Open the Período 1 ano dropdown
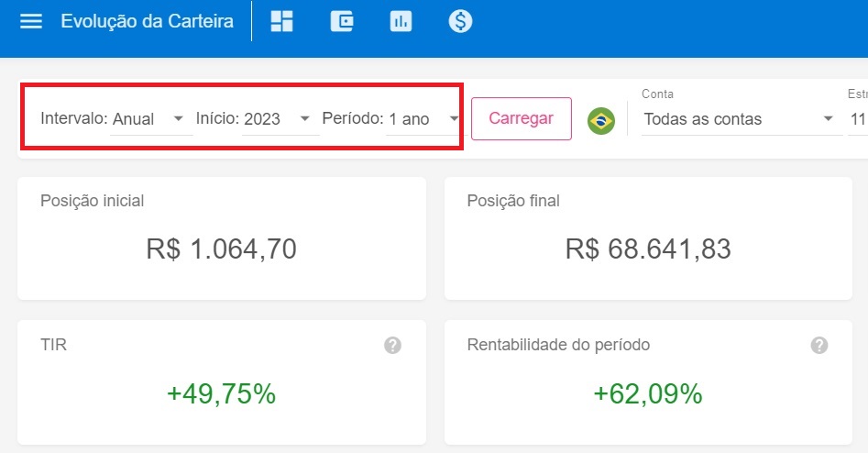The height and width of the screenshot is (453, 868). coord(423,119)
